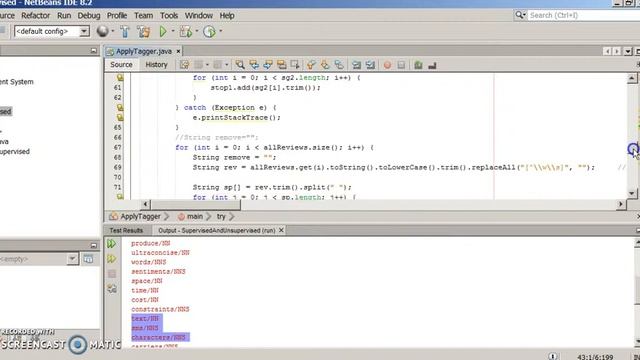Viewport: 640px width, 360px height.
Task: Click the editor vertical scrollbar down arrow
Action: [x=632, y=193]
